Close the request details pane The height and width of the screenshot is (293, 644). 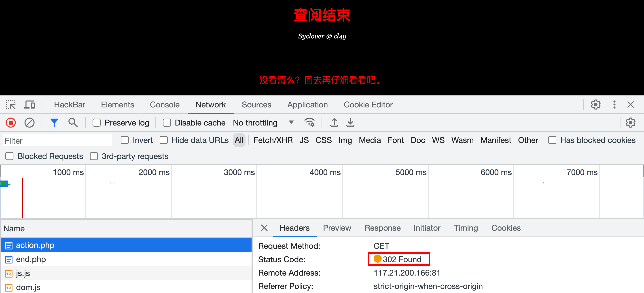pyautogui.click(x=264, y=228)
